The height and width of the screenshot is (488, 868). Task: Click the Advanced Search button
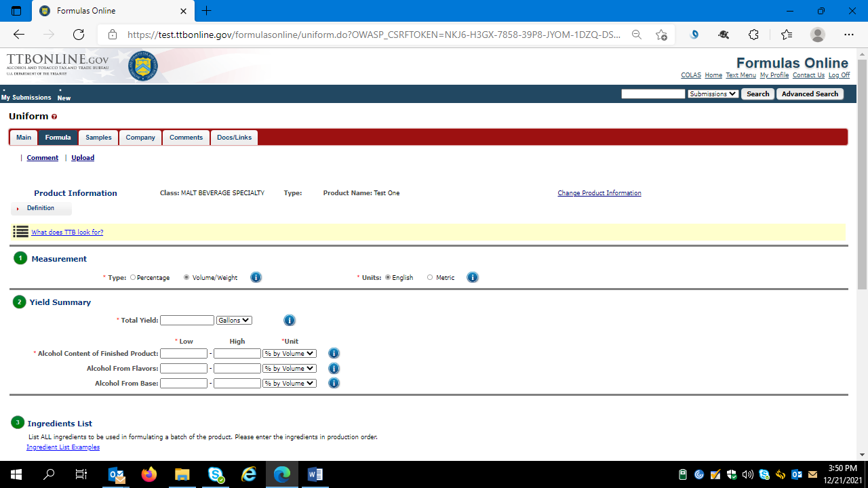coord(810,94)
